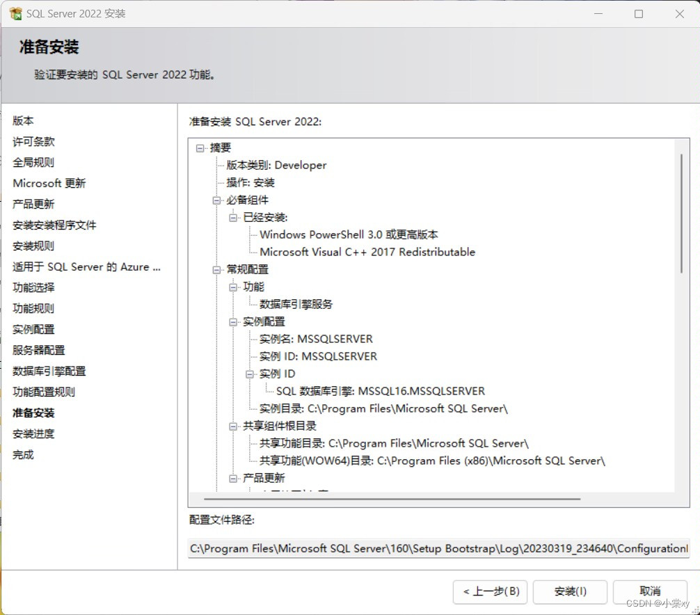Open the 实例配置 sidebar step
The height and width of the screenshot is (615, 700).
pos(33,329)
